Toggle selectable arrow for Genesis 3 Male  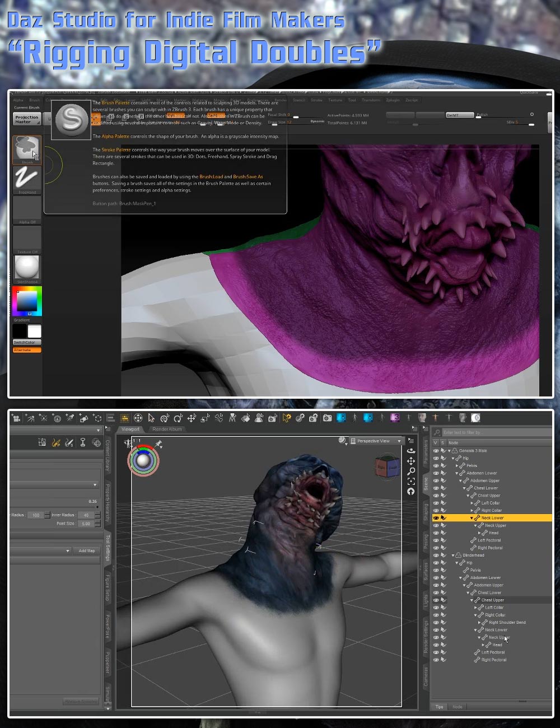(x=444, y=450)
